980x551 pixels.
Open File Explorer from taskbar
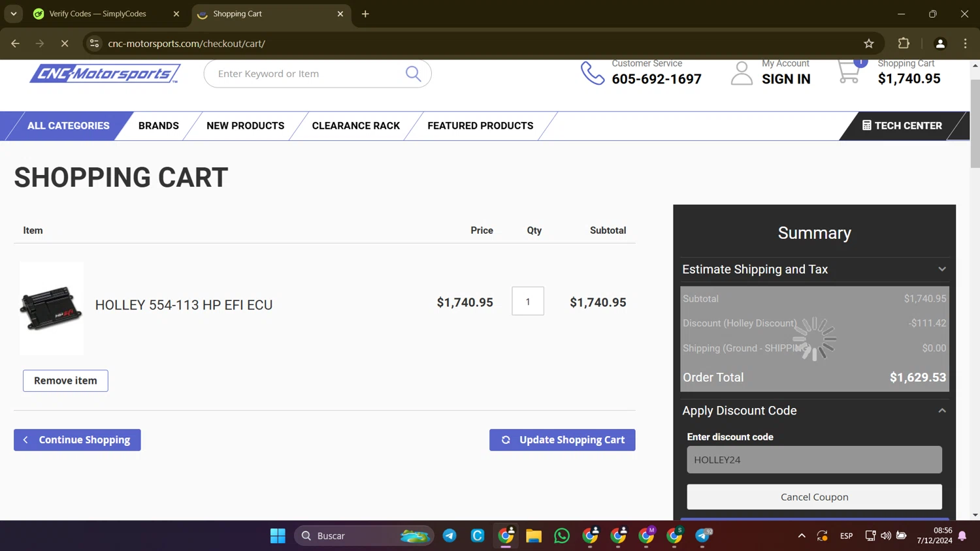pos(534,536)
